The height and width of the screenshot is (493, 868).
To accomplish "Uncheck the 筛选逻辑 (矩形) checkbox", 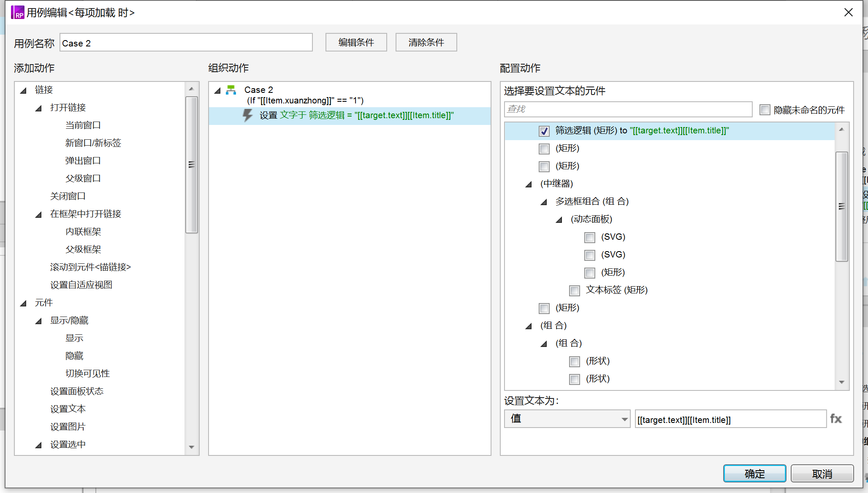I will pyautogui.click(x=544, y=131).
